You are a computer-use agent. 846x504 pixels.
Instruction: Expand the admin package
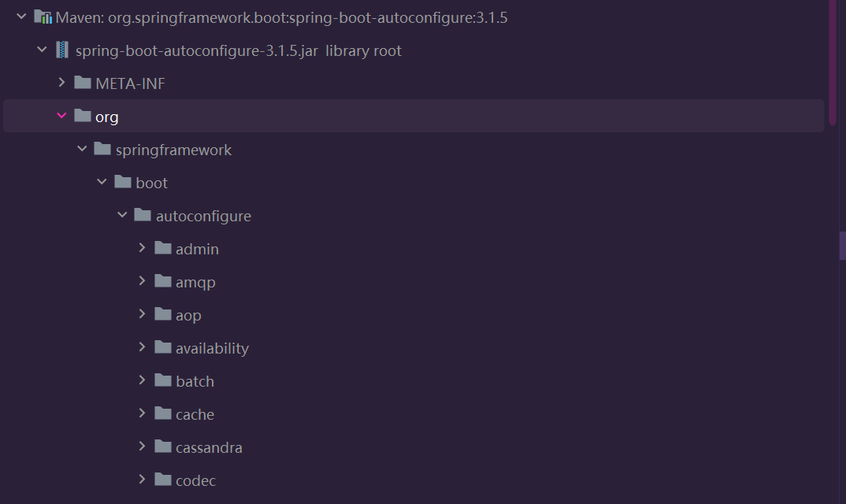(142, 248)
